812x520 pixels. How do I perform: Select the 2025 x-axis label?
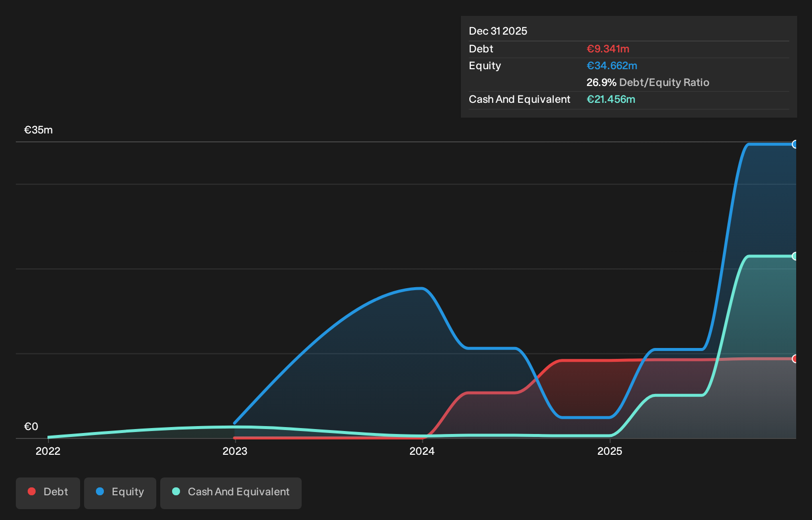[610, 451]
